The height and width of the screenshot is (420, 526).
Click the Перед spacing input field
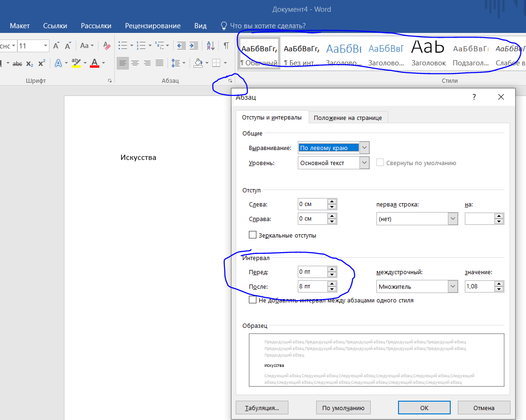click(x=313, y=272)
